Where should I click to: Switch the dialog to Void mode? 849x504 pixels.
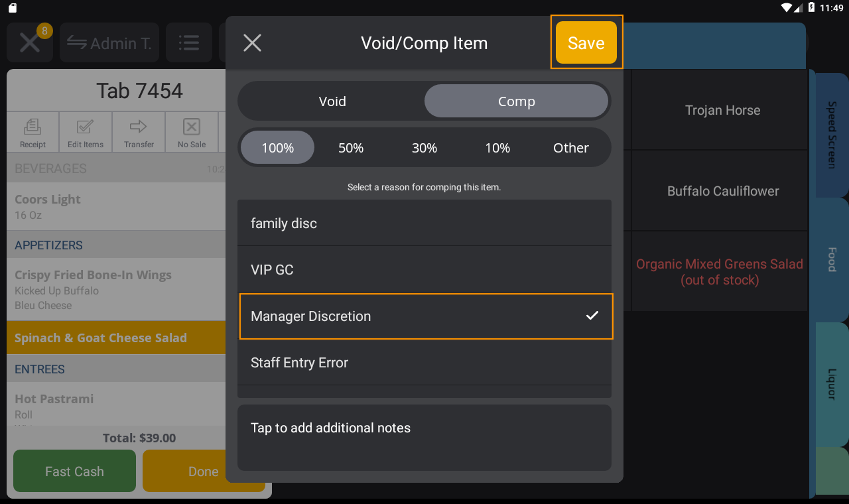(x=332, y=101)
